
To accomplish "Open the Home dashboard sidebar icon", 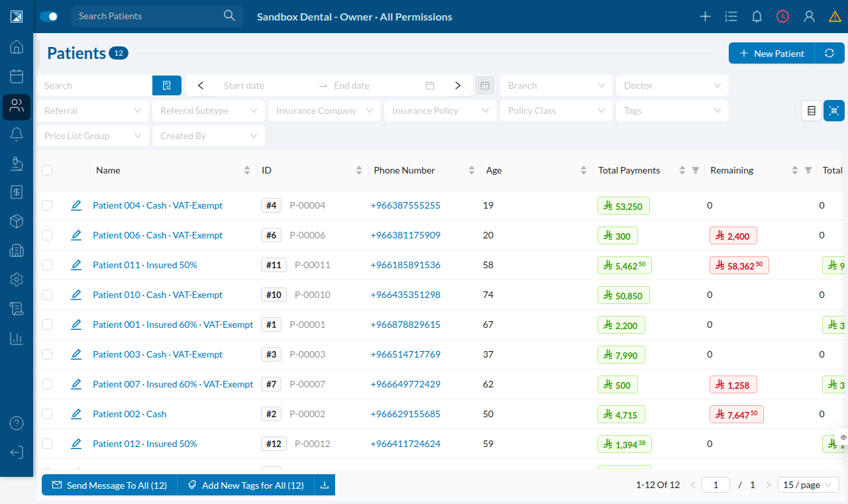I will pos(17,47).
